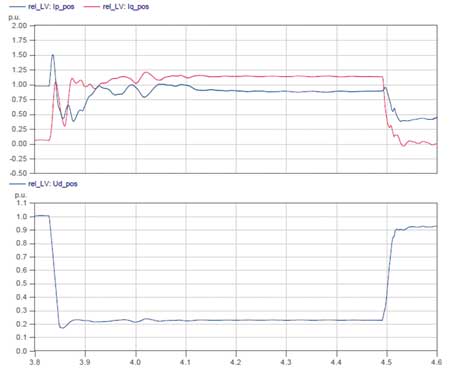The width and height of the screenshot is (450, 368).
Task: Click the 1.1 y-axis label on lower plot
Action: point(22,203)
